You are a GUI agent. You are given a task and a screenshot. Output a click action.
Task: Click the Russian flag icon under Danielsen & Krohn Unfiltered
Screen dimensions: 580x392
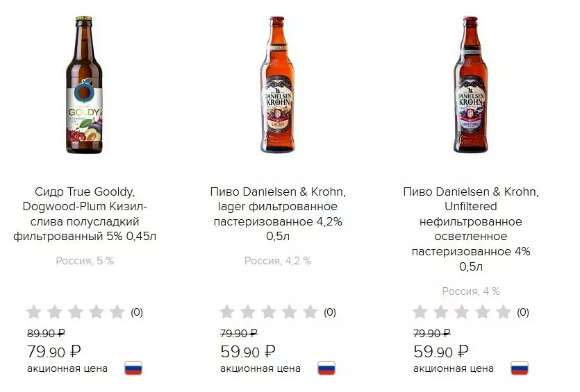click(x=520, y=368)
